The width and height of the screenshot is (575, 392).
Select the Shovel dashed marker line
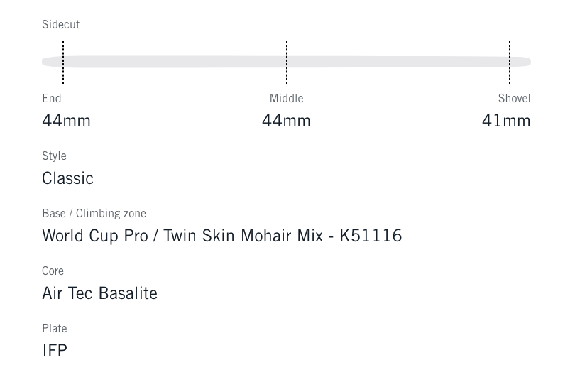[x=510, y=62]
